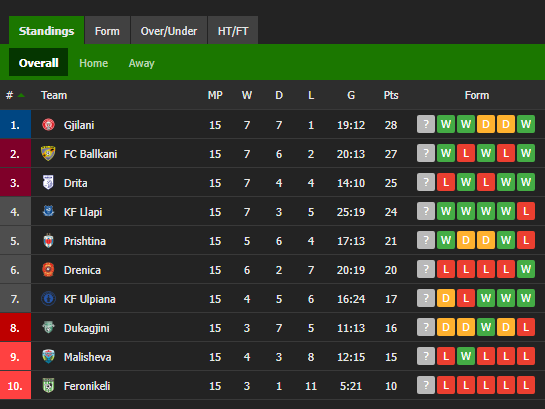Open the HT/FT tab
The height and width of the screenshot is (409, 545).
point(233,31)
